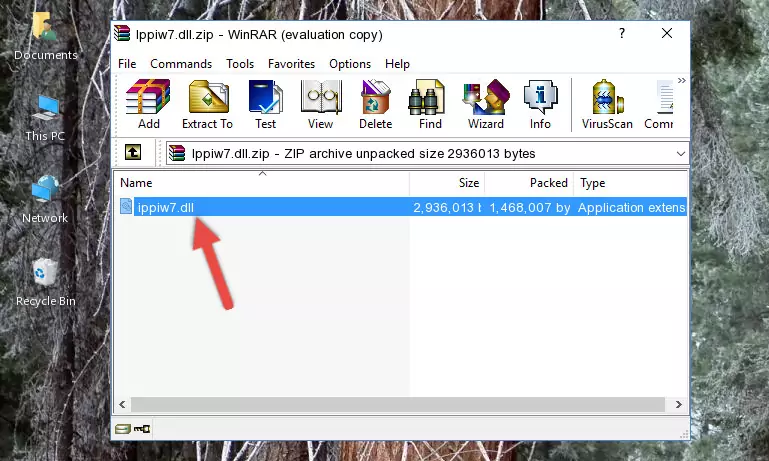The width and height of the screenshot is (769, 461).
Task: Click the archive icon in address bar
Action: 177,154
